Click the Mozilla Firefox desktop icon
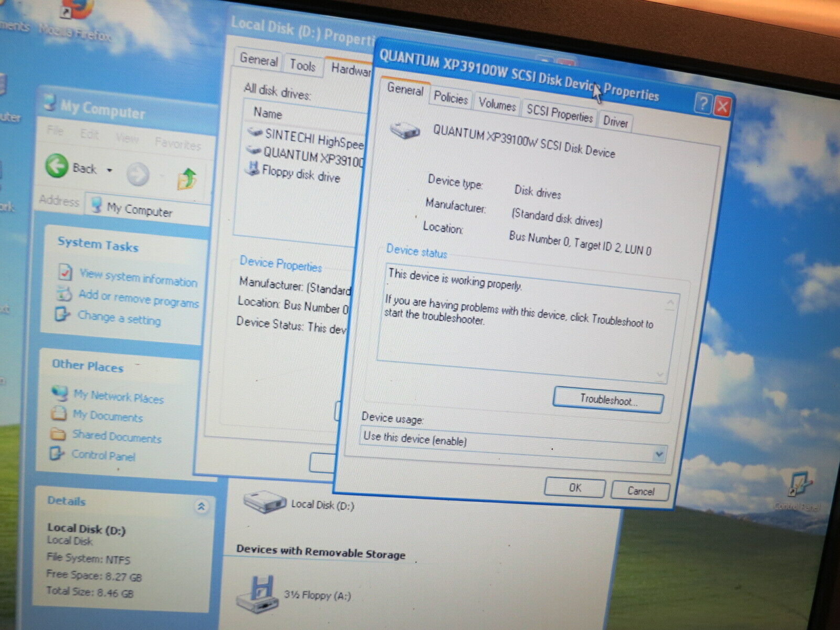The width and height of the screenshot is (840, 630). click(77, 9)
